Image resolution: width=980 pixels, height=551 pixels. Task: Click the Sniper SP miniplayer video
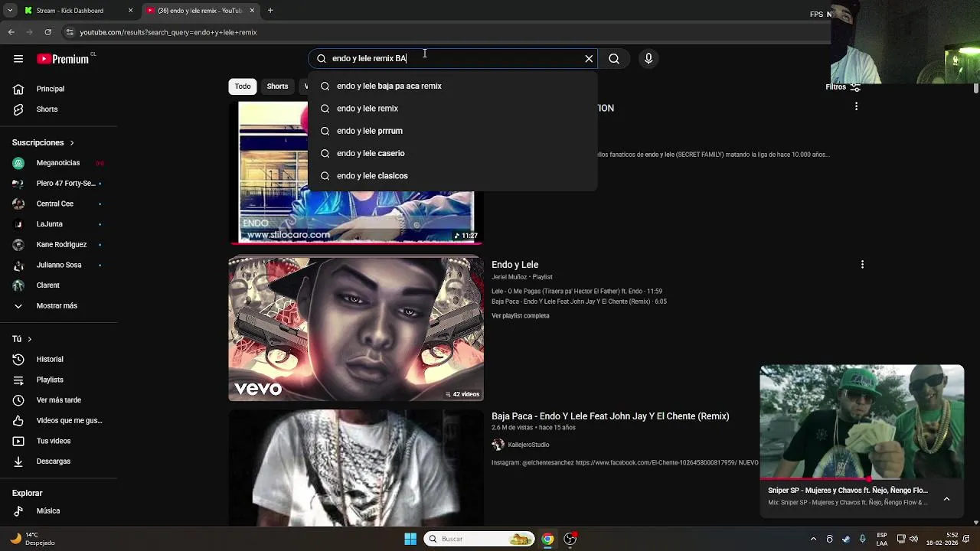862,422
